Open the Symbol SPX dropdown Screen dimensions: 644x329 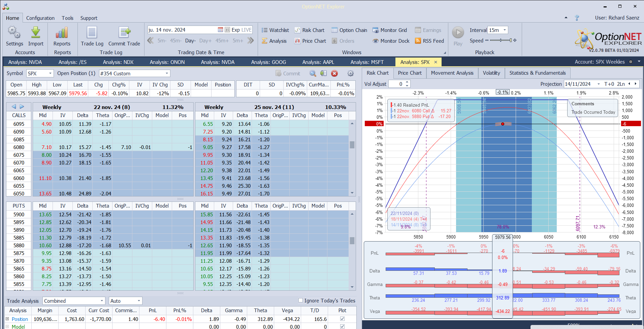click(50, 73)
